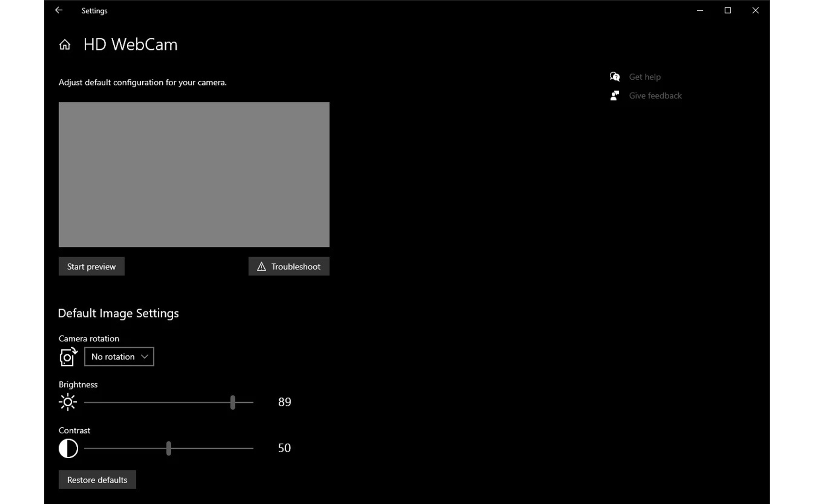Click the brightness sun icon
814x504 pixels.
click(68, 402)
